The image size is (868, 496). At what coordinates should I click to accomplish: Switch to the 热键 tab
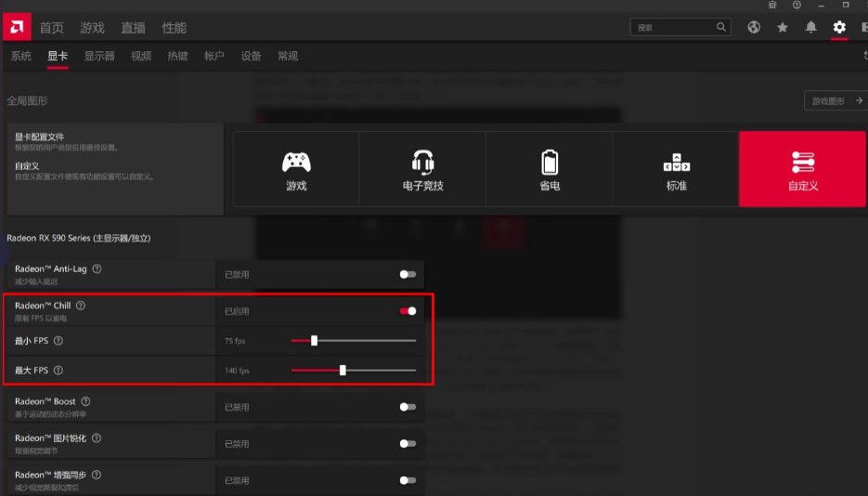coord(177,56)
